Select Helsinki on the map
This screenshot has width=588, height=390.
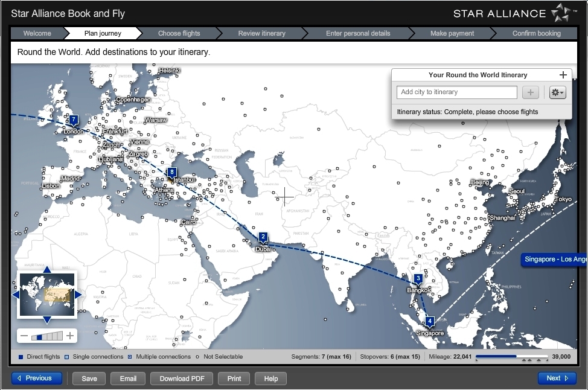tap(169, 71)
